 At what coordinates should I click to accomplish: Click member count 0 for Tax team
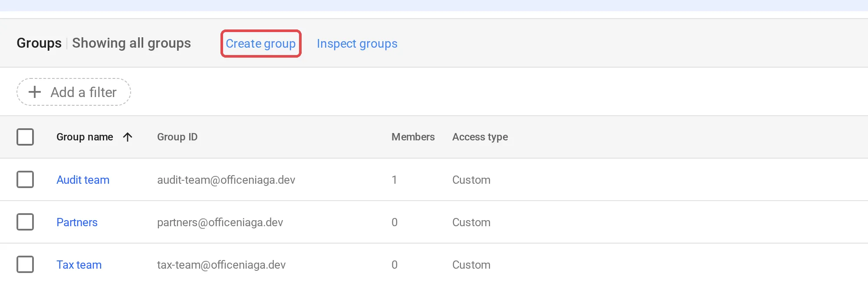point(394,264)
